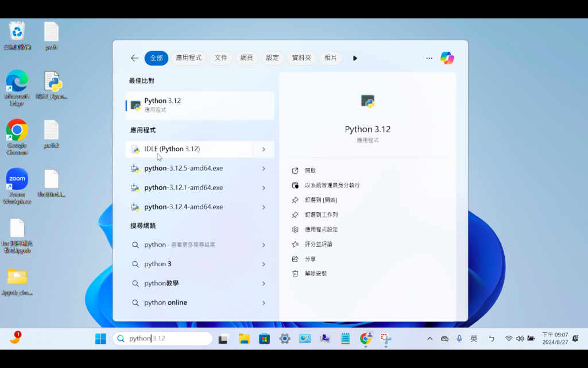
Task: Open the IDLE (Python 3.12) result
Action: click(189, 149)
